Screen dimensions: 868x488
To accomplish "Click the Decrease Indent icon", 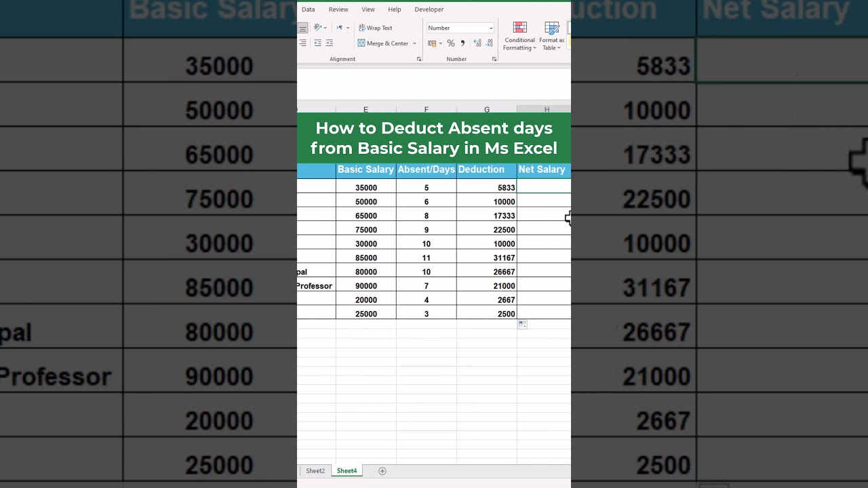I will point(317,43).
